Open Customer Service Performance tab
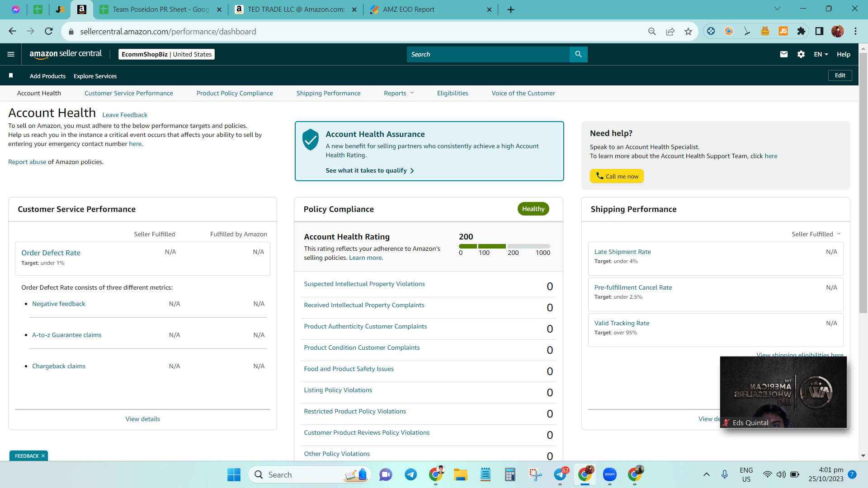 click(x=129, y=93)
